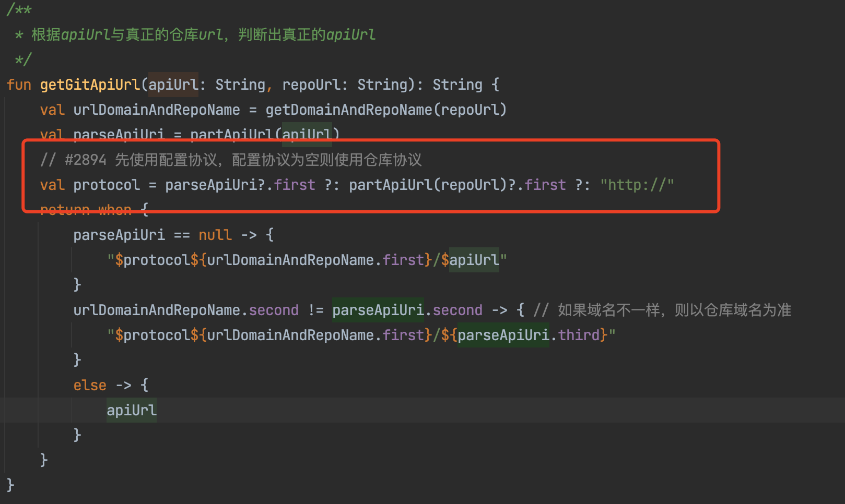Click the KDoc comment describing apiUrl logic

193,34
